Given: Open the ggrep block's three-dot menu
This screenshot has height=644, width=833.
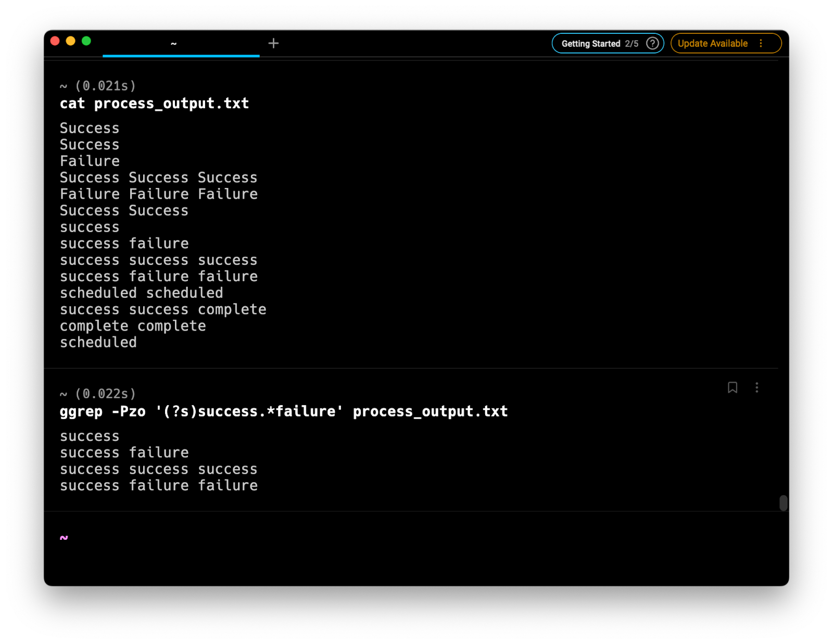Looking at the screenshot, I should click(x=757, y=387).
